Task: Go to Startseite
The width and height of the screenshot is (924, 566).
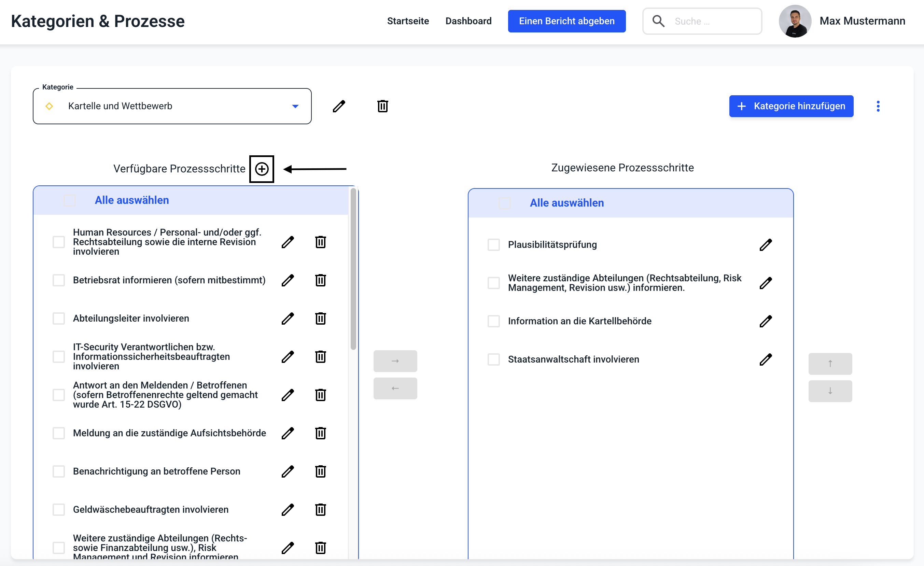Action: 408,21
